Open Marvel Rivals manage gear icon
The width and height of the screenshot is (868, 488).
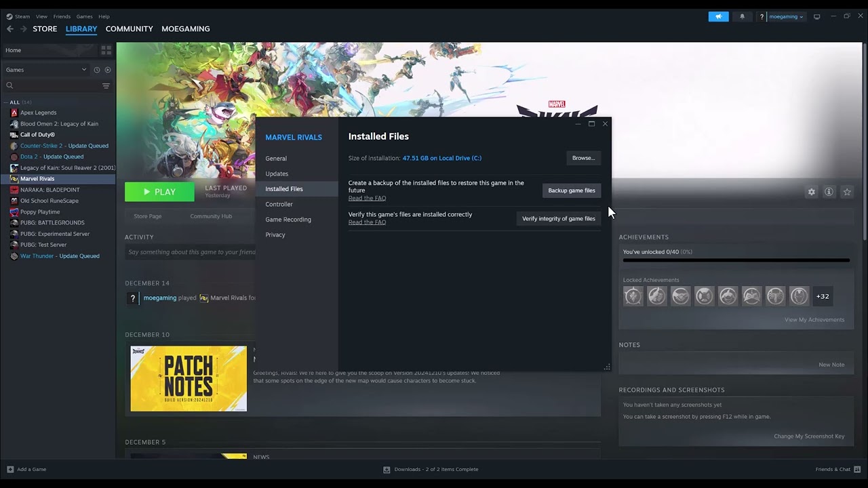click(811, 192)
